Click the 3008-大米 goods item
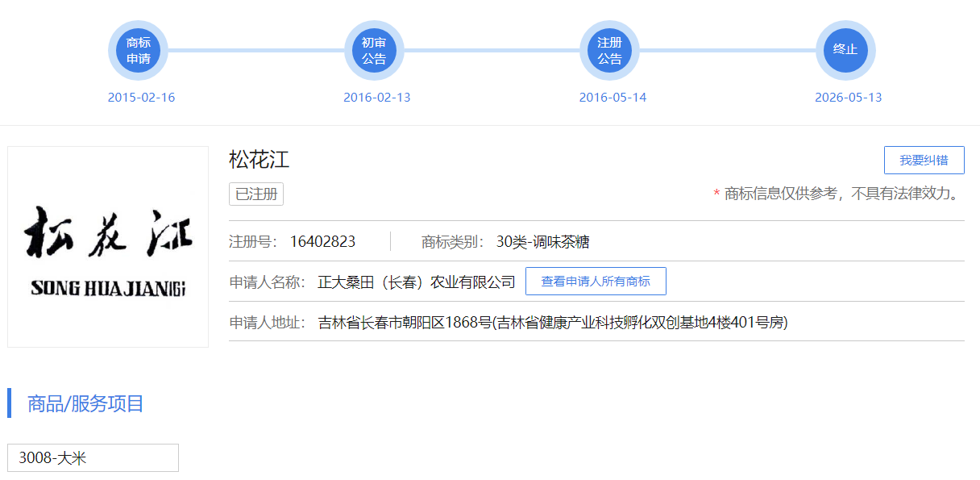980x480 pixels. [x=93, y=457]
